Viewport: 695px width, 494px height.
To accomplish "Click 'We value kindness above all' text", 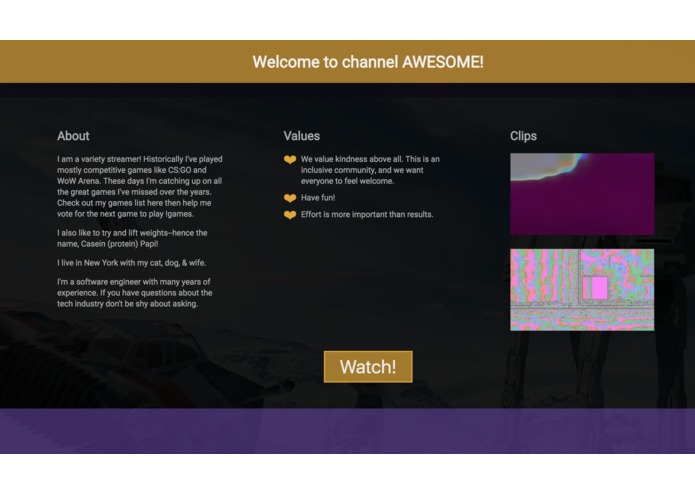I will tap(370, 170).
